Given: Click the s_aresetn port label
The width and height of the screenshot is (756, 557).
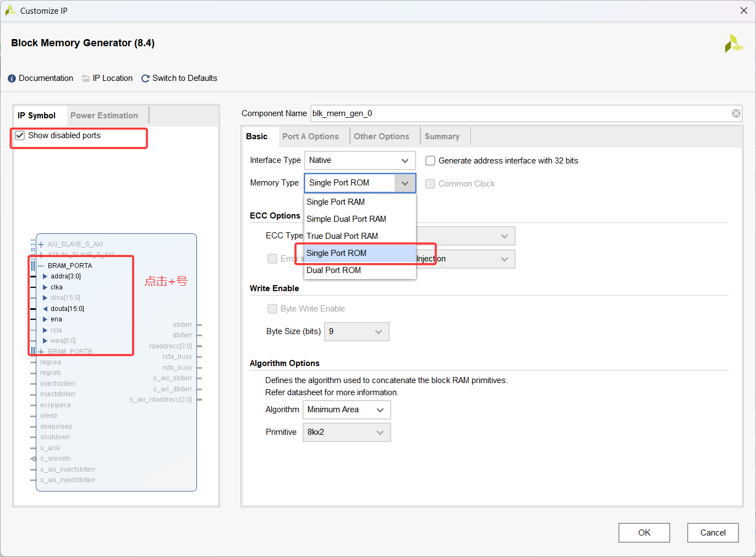Looking at the screenshot, I should [56, 458].
